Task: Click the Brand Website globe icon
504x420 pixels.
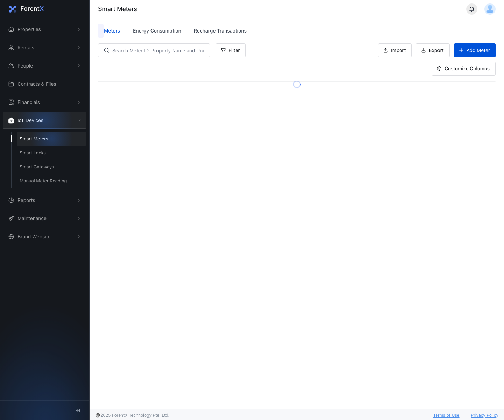Action: click(x=11, y=237)
